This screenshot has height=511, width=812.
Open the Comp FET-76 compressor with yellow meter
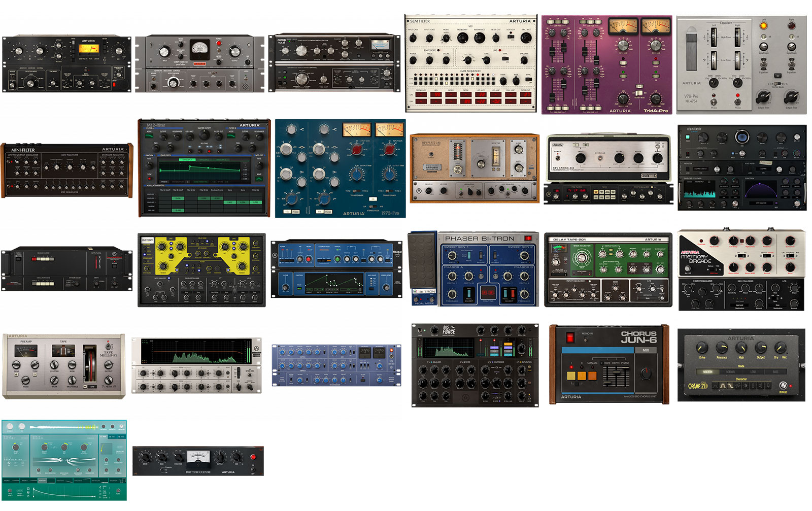[66, 63]
